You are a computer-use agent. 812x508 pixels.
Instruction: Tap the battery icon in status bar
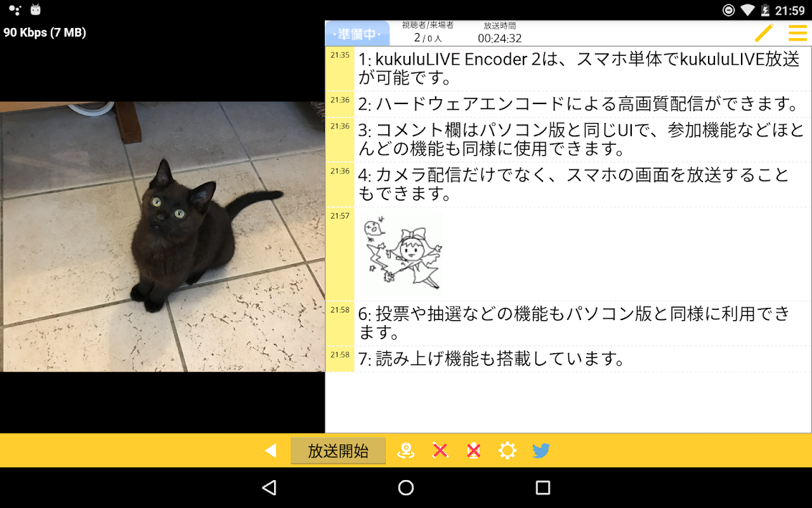(765, 10)
